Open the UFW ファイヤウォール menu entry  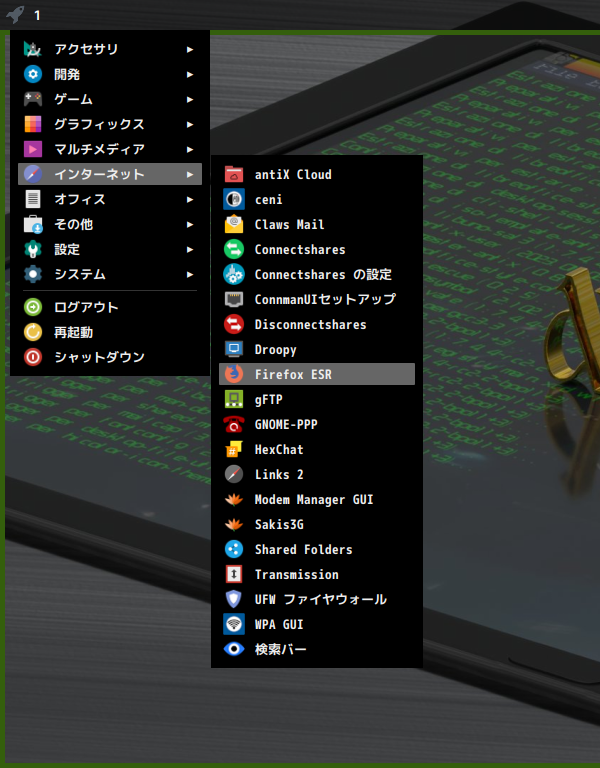[317, 599]
